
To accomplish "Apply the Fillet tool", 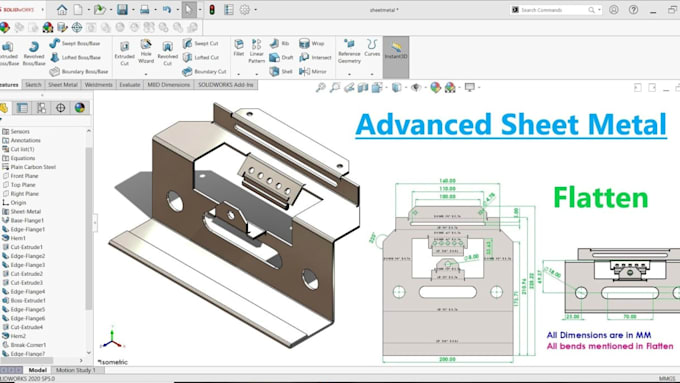I will coord(239,48).
